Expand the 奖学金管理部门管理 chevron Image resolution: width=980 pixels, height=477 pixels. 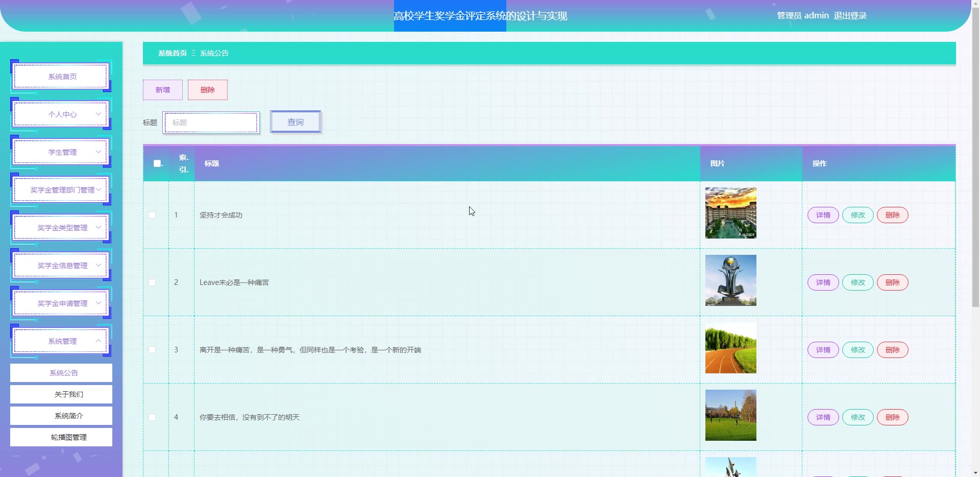99,189
